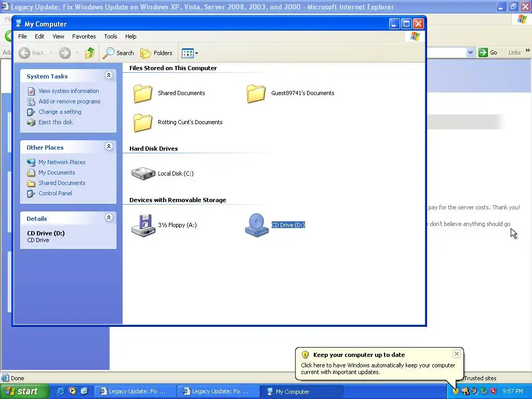Open the Internet Explorer address bar dropdown
Image resolution: width=532 pixels, height=399 pixels.
[470, 52]
